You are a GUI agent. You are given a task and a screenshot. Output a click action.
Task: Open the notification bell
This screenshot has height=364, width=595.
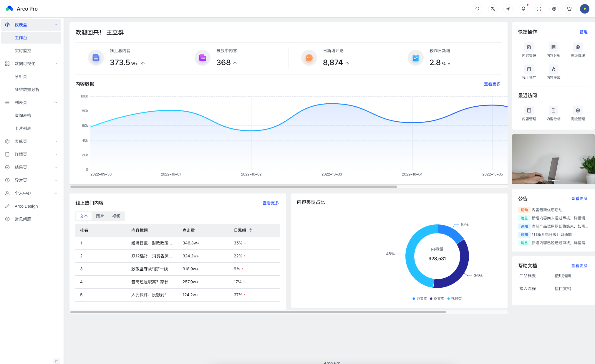[x=523, y=9]
